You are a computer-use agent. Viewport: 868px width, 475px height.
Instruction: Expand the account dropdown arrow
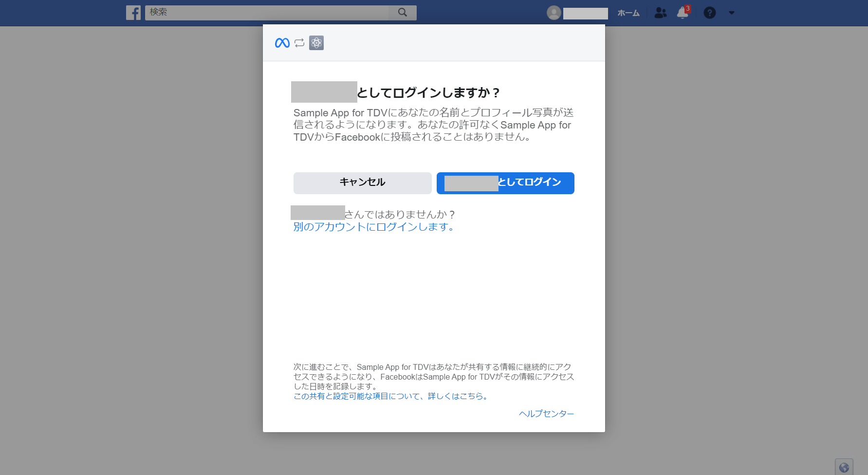[x=732, y=13]
